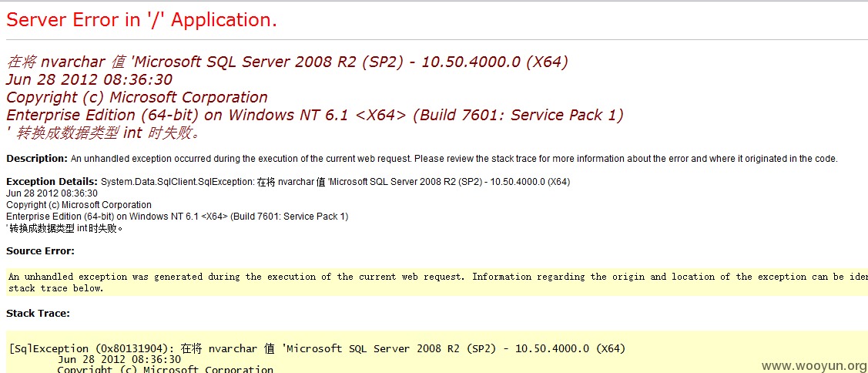868x373 pixels.
Task: Click the small "Jun 28 2012 08:36:30" detail line
Action: [x=52, y=193]
